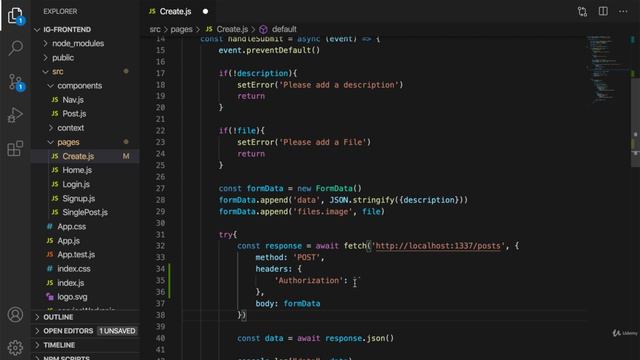The image size is (640, 360).
Task: Click 'event.preventDefault()' on line 15
Action: click(x=269, y=51)
